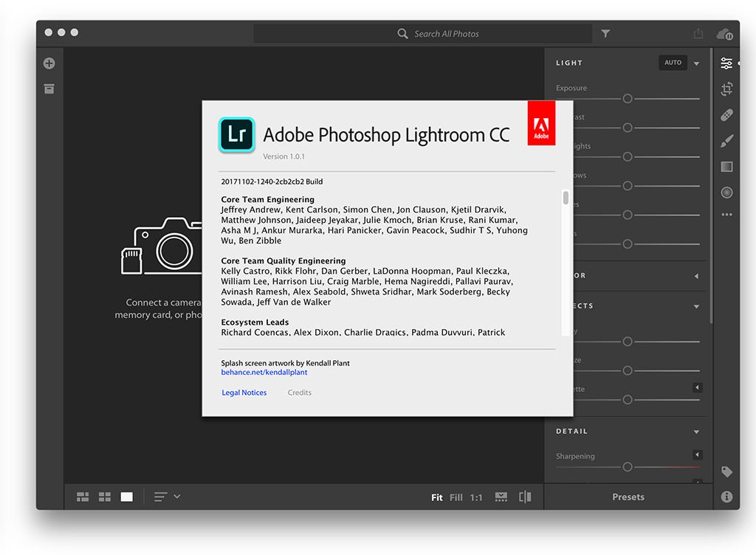Collapse the Detail panel section

(696, 432)
